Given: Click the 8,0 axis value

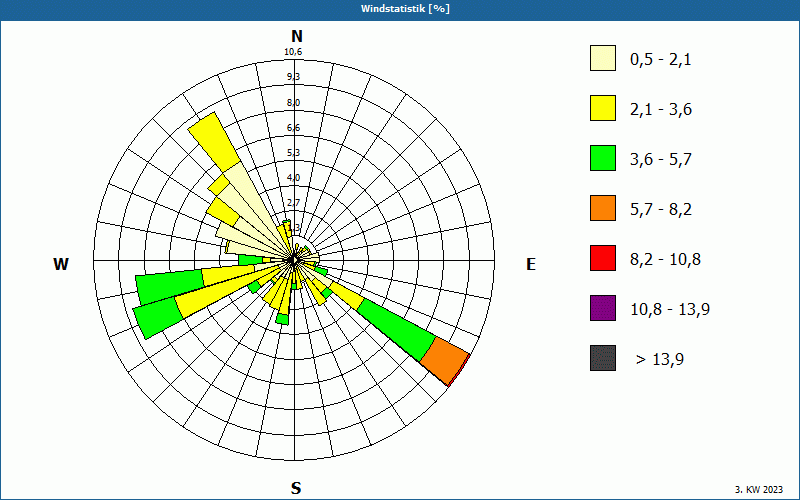Looking at the screenshot, I should [293, 103].
